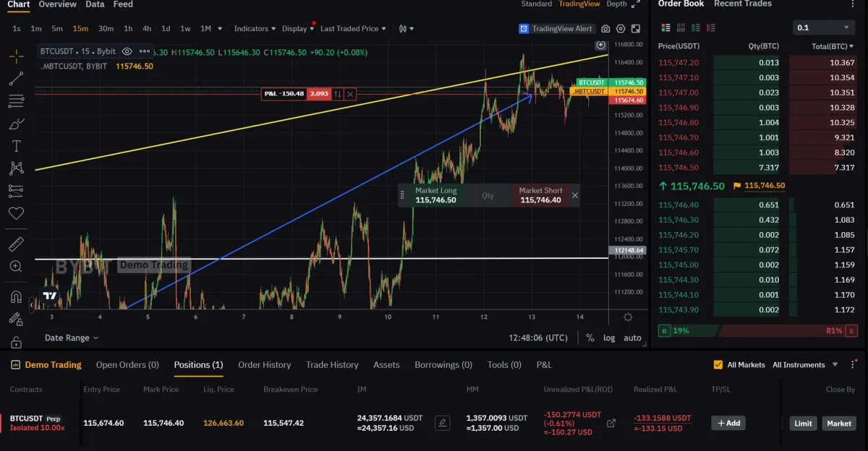Open the Last Traded Price dropdown
Viewport: 868px width, 451px height.
353,29
